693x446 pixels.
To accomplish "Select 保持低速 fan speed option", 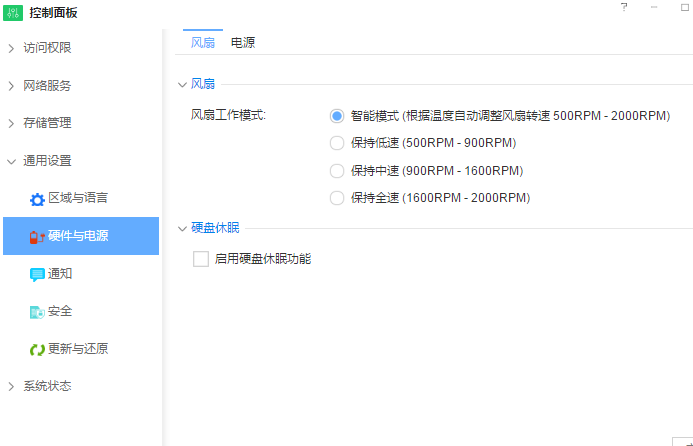I will pyautogui.click(x=337, y=143).
